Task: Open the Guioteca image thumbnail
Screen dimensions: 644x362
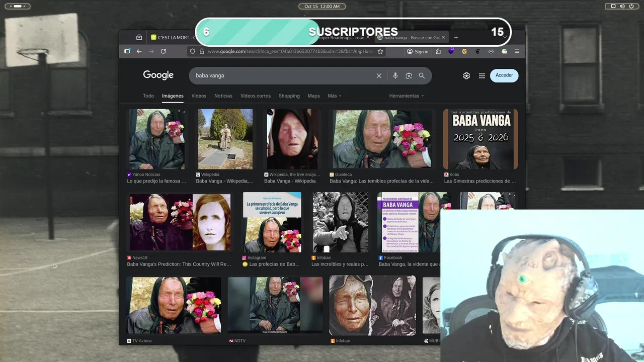Action: pos(382,139)
